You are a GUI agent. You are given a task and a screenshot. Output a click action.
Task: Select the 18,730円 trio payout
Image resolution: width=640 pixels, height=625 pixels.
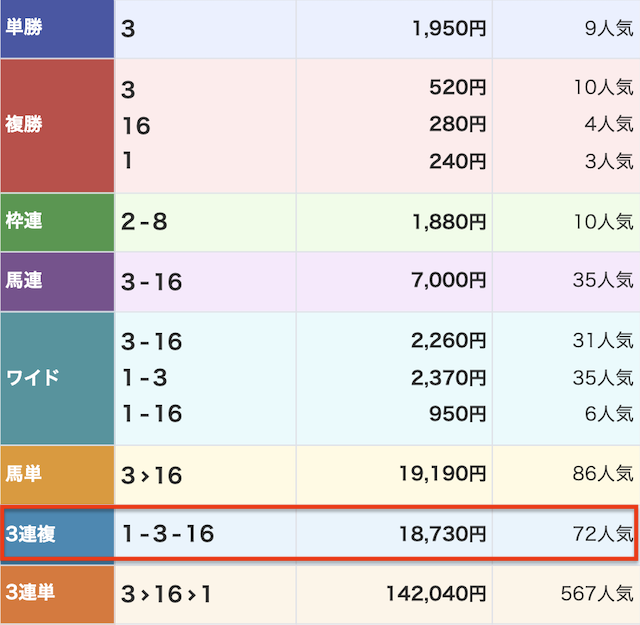(442, 534)
